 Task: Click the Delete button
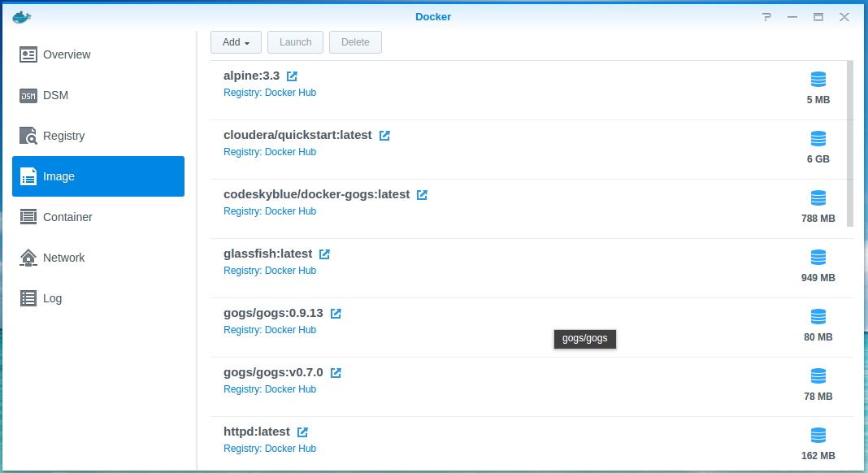point(355,42)
